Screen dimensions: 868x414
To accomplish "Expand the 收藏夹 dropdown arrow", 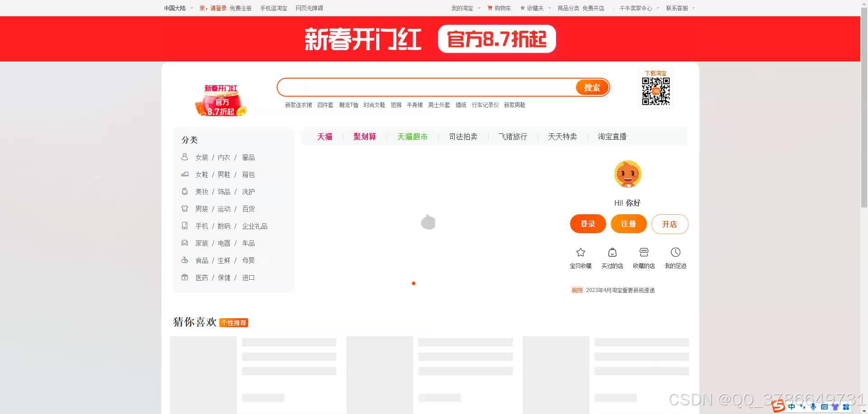I will [550, 8].
